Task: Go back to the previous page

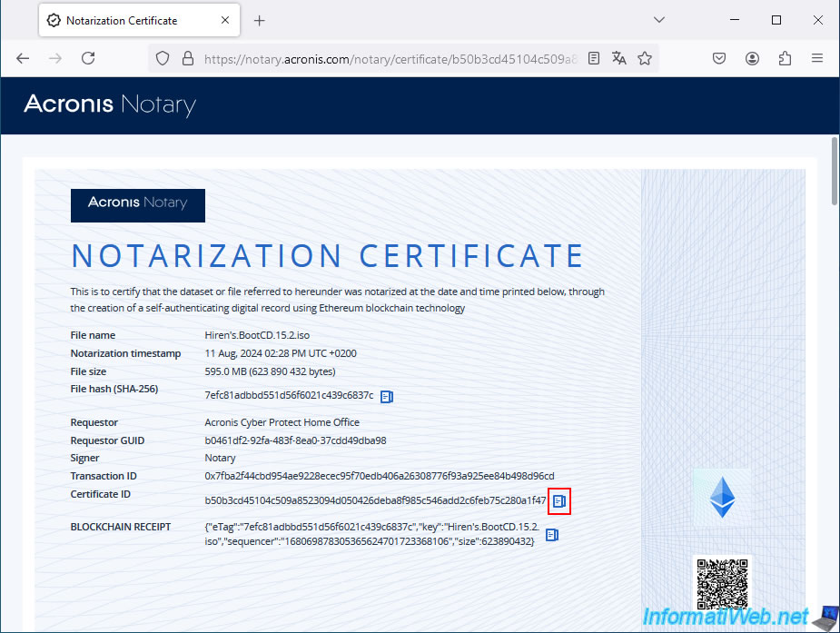Action: 23,58
